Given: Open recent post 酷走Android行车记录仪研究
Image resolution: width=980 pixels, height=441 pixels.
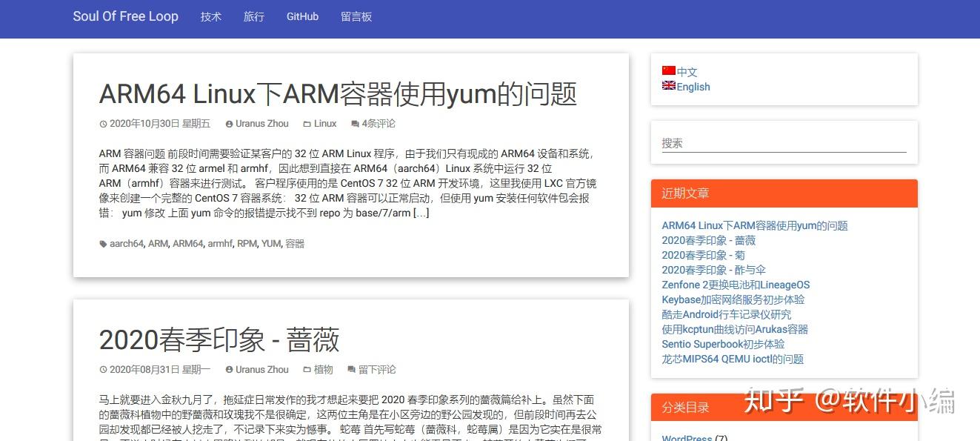Looking at the screenshot, I should point(727,315).
